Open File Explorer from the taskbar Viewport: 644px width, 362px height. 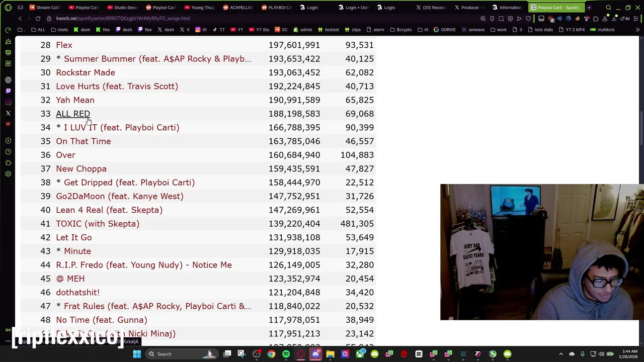point(330,354)
